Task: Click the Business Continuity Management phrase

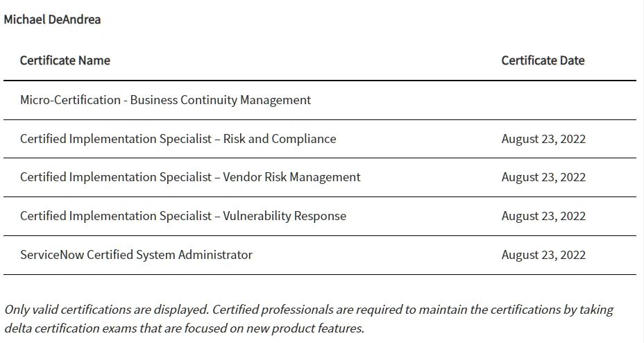Action: click(221, 100)
